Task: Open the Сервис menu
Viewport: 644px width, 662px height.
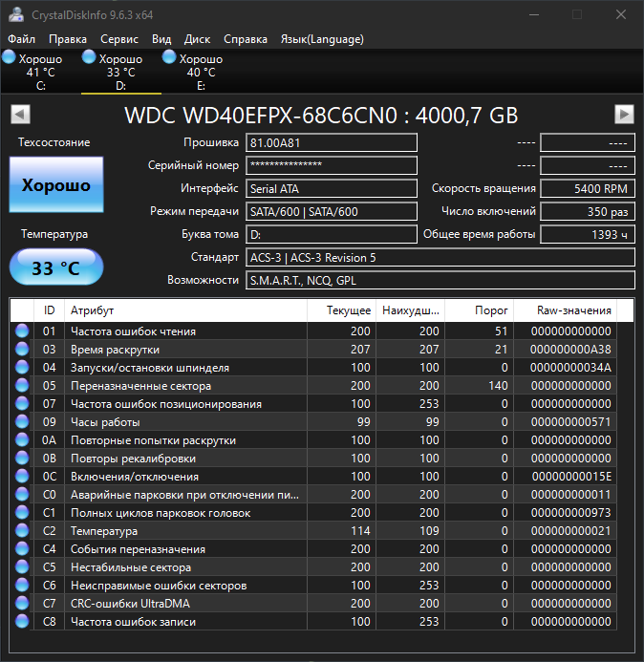Action: click(x=119, y=39)
